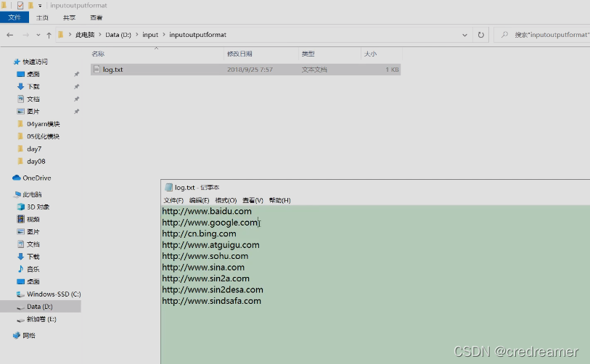
Task: Select 快速访问 in navigation pane
Action: click(x=35, y=62)
